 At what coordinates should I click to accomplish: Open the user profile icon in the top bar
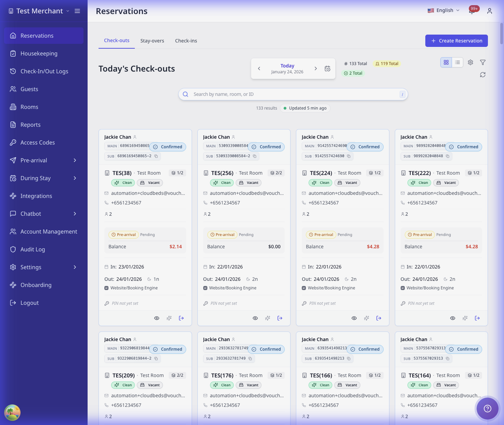point(489,11)
